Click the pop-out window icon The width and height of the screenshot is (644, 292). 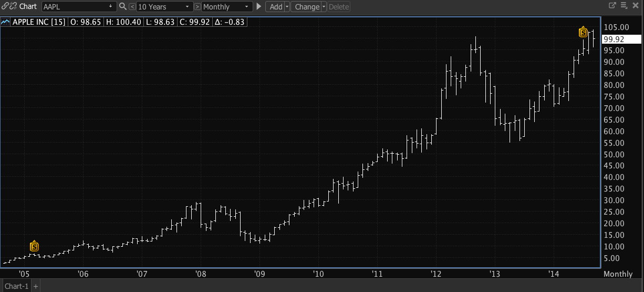pos(612,6)
